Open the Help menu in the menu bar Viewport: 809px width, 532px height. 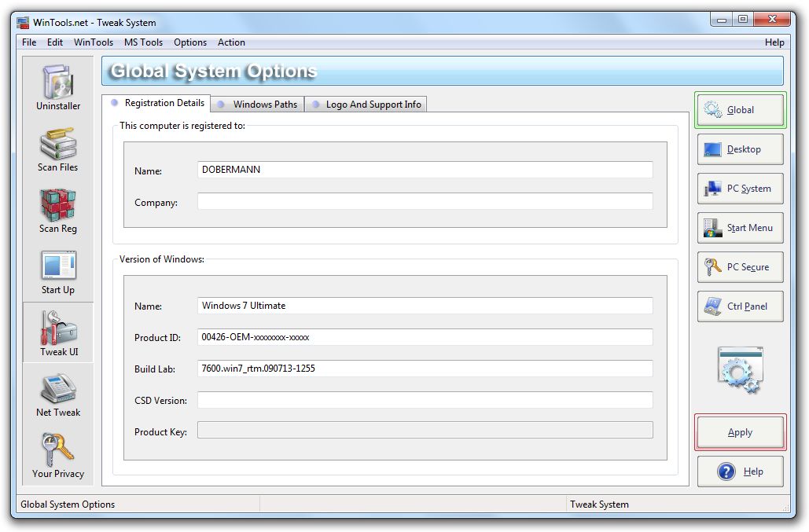(x=774, y=42)
